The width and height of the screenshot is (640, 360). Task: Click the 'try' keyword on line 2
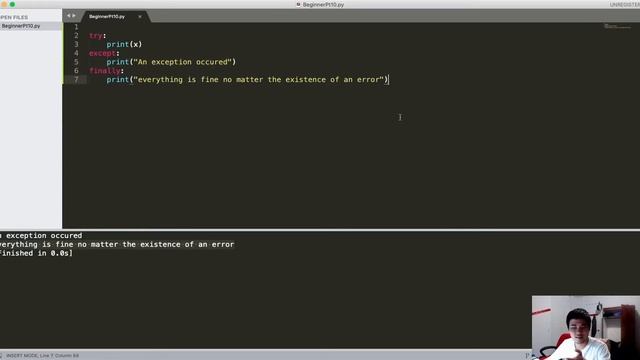96,36
